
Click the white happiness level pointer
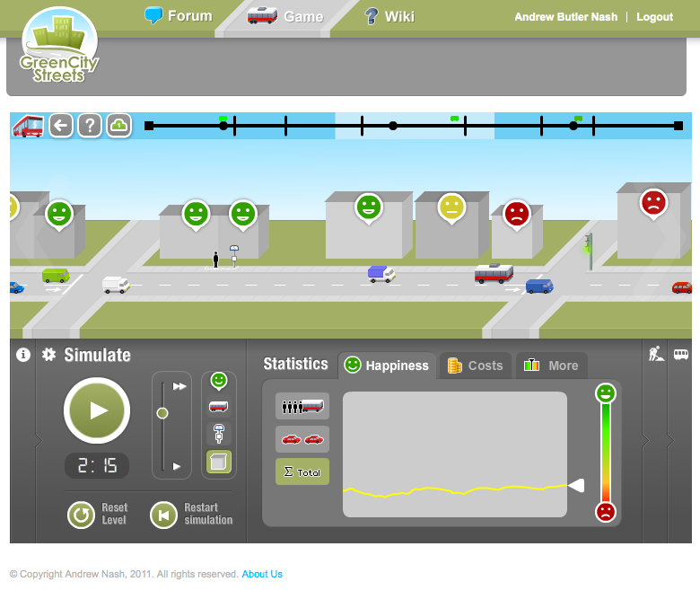tap(576, 485)
